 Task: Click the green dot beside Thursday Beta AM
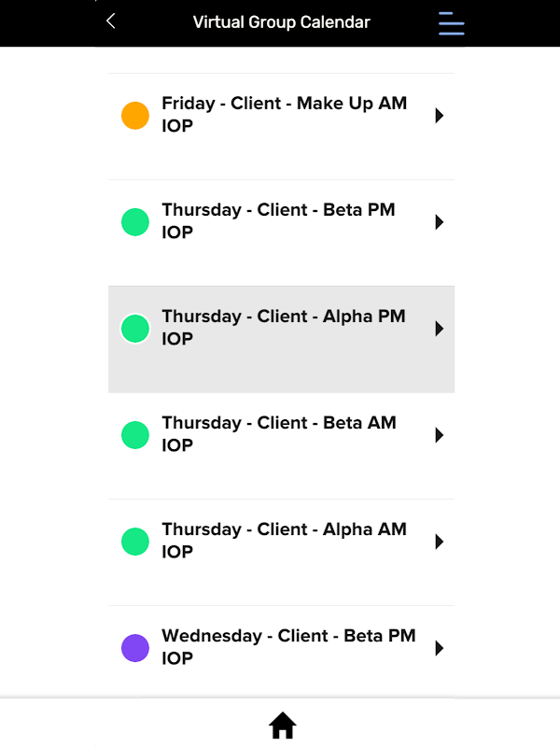click(x=135, y=435)
